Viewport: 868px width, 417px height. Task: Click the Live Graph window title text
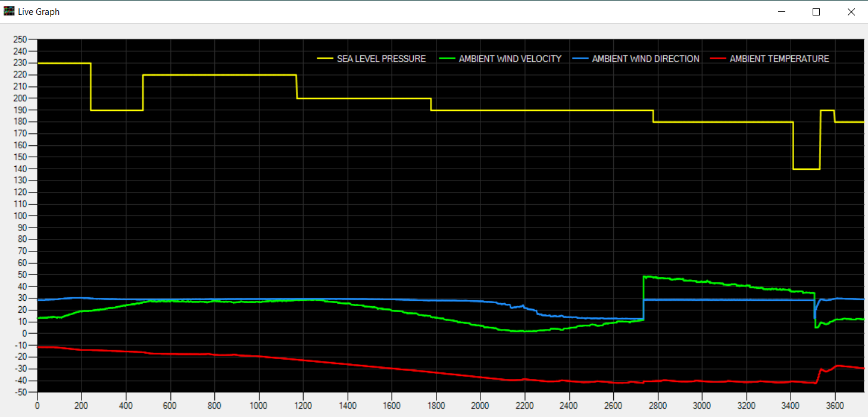coord(39,12)
